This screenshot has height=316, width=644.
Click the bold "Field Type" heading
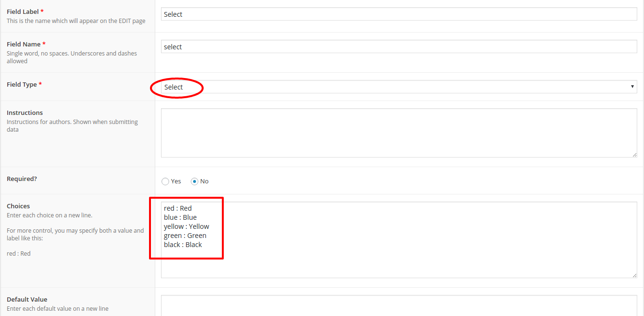point(22,85)
